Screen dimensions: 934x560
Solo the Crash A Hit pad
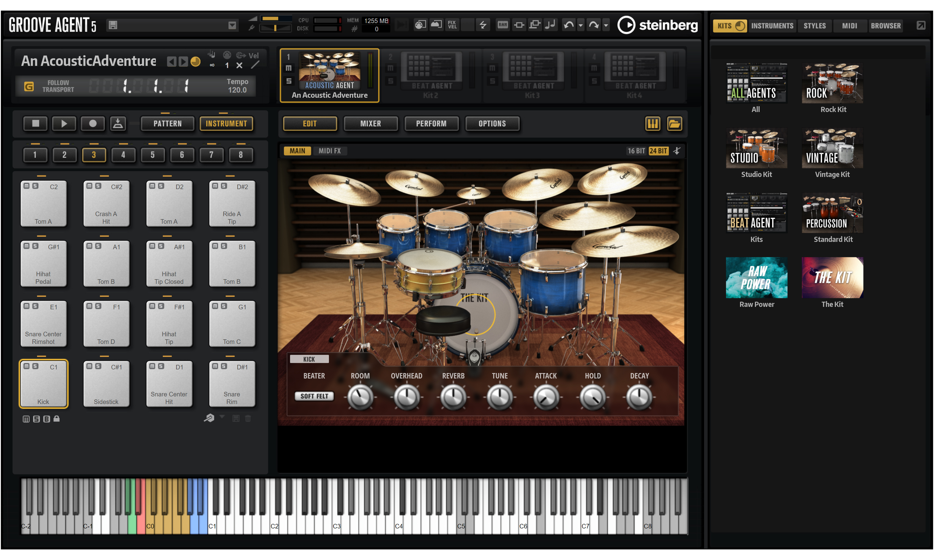tap(98, 186)
